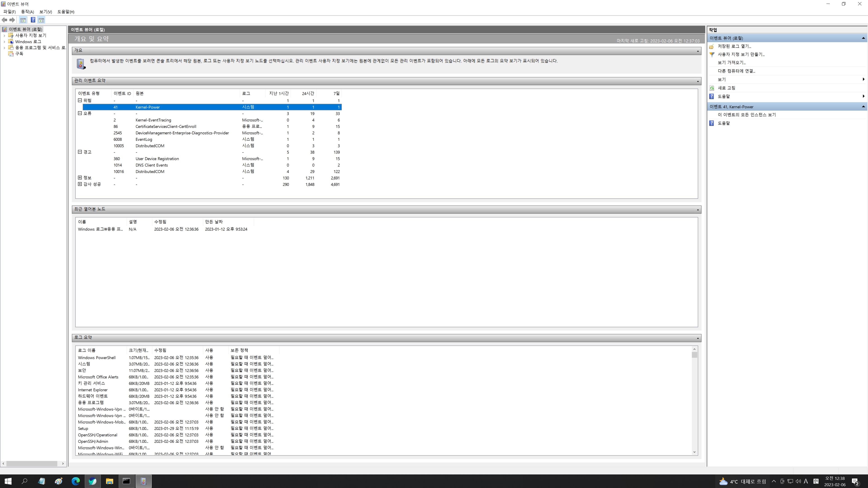Collapse the 관리 이벤트 요약 section
Image resolution: width=868 pixels, height=488 pixels.
point(698,81)
